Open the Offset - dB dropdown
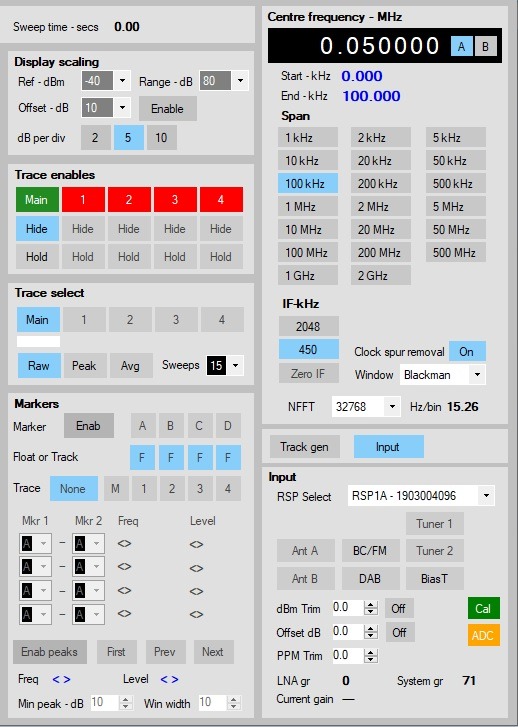This screenshot has height=727, width=518. 122,108
